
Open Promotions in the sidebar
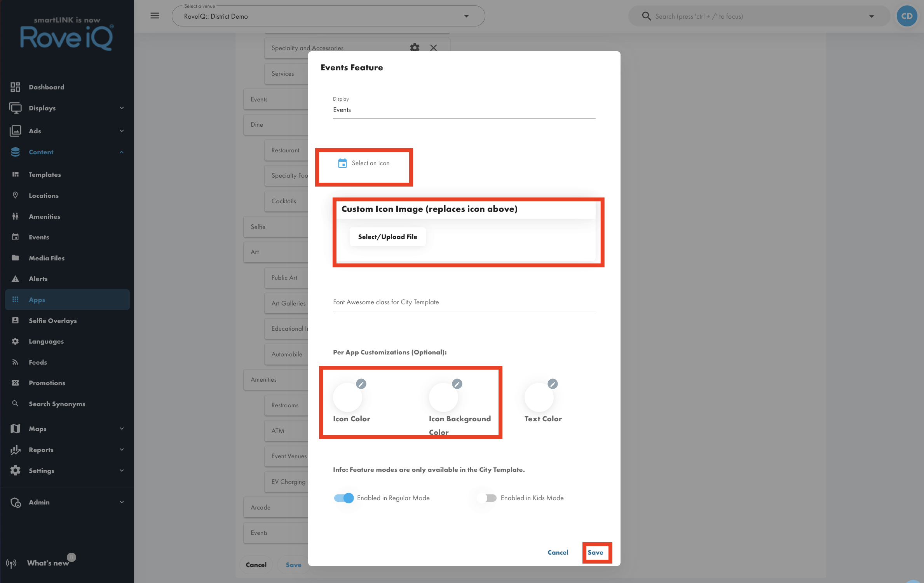coord(67,383)
